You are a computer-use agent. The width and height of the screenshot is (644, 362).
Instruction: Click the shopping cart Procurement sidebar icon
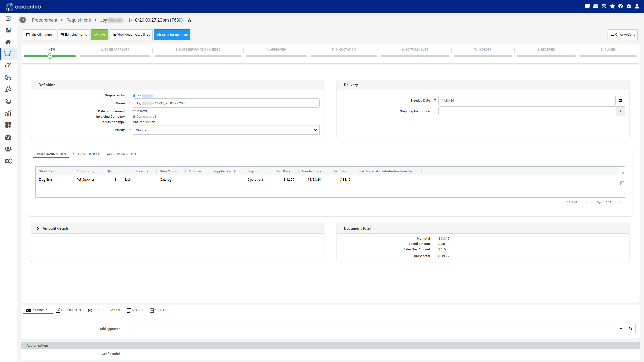(x=8, y=54)
